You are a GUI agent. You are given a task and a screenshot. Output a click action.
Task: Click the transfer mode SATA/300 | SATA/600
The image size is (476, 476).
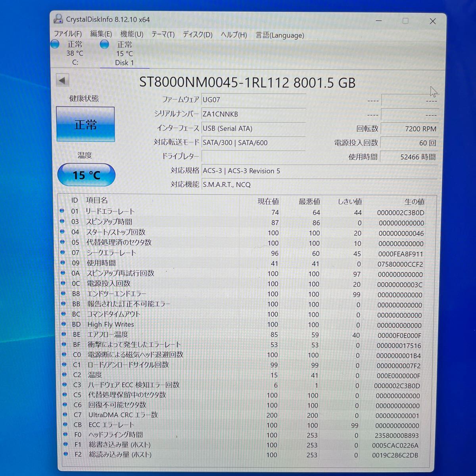tap(253, 142)
